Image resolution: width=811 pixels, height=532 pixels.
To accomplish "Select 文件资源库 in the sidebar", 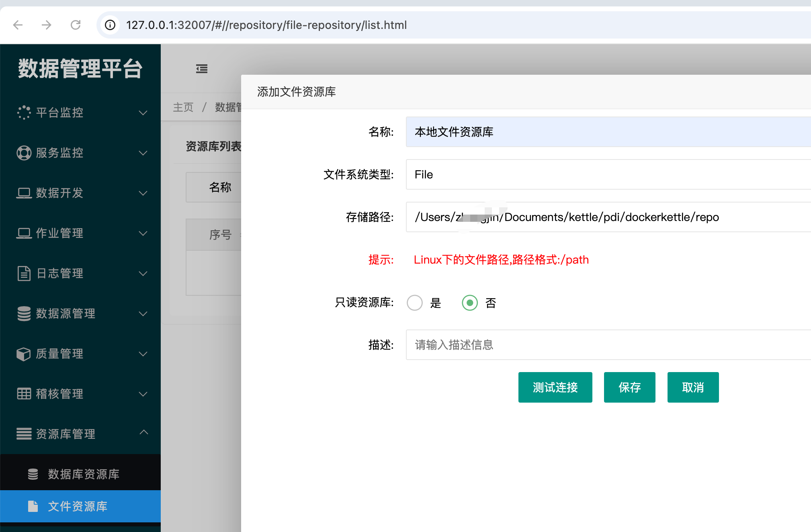I will pos(78,506).
